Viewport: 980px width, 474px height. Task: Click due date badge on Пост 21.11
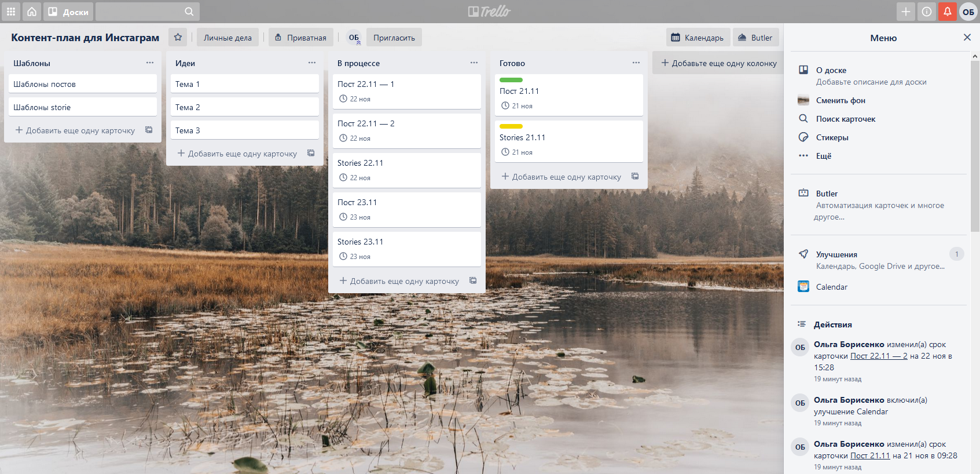click(517, 106)
